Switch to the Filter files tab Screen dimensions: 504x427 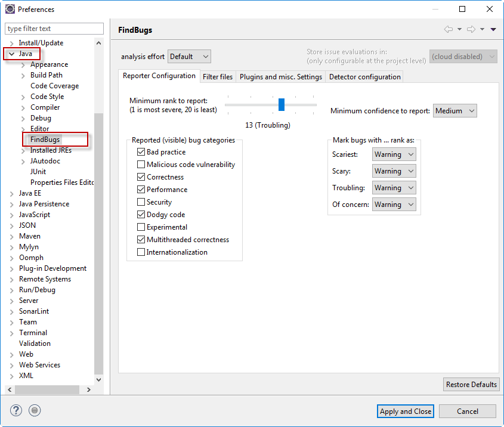pos(218,77)
